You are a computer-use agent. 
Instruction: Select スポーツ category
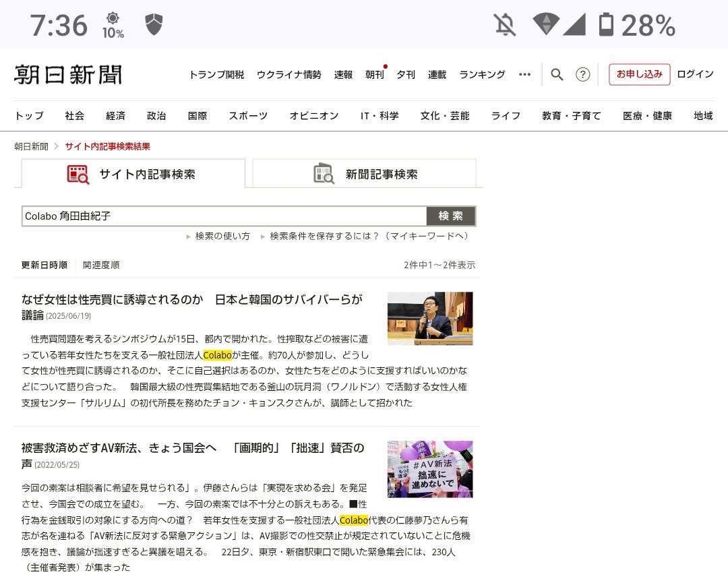(248, 115)
